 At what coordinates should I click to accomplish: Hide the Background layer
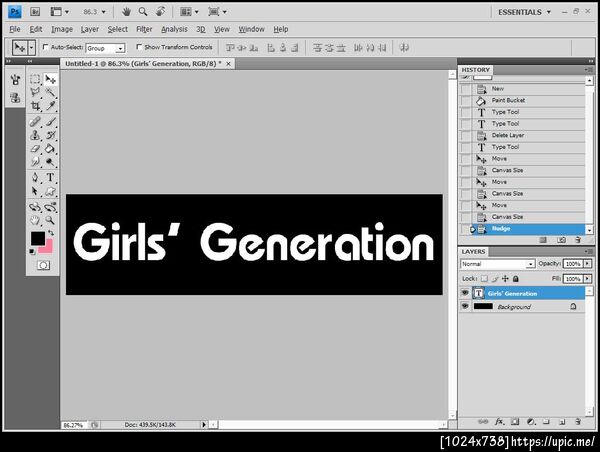tap(465, 307)
